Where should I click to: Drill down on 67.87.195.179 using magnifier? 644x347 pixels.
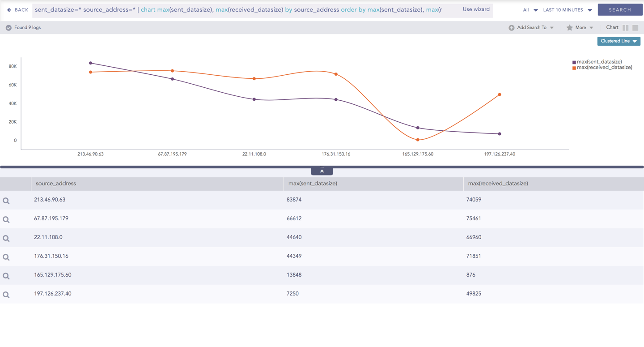pos(6,220)
